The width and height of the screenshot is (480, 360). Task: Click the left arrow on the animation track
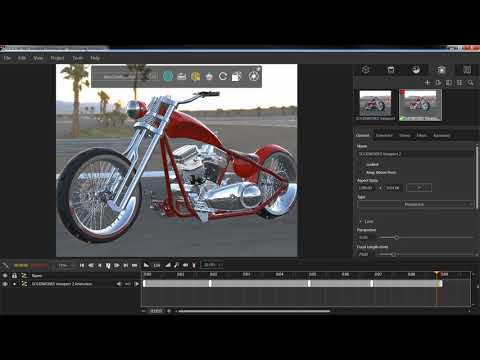pos(119,284)
